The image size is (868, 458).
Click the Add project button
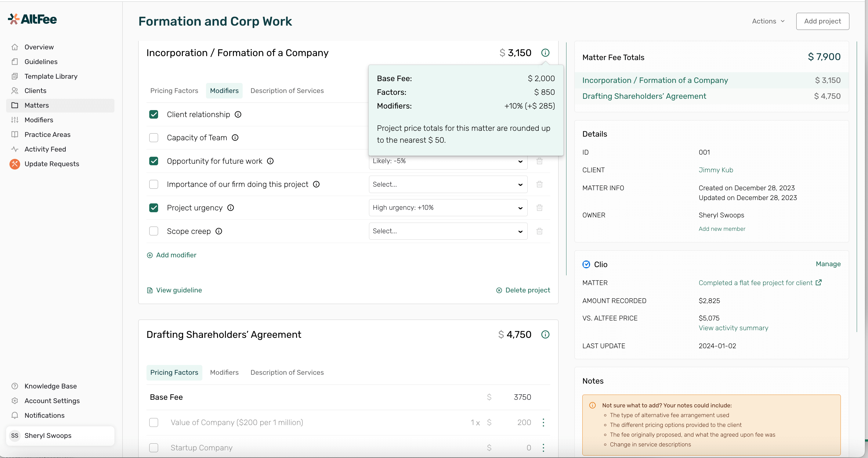(823, 21)
